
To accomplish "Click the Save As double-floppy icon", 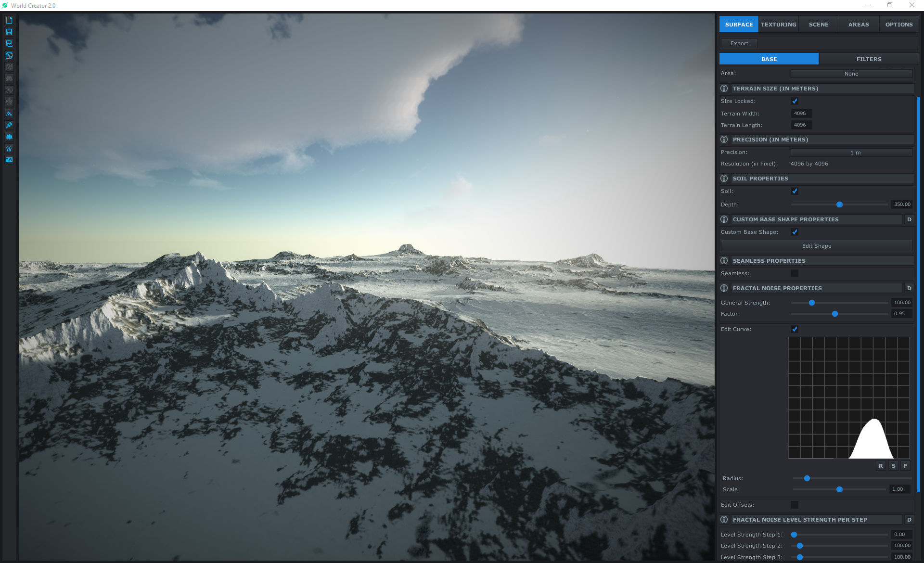I will coord(9,43).
